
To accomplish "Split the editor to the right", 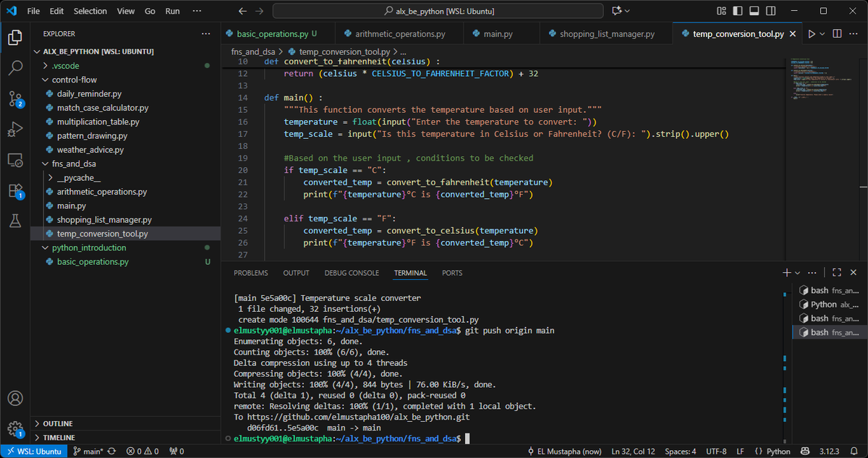I will coord(837,34).
